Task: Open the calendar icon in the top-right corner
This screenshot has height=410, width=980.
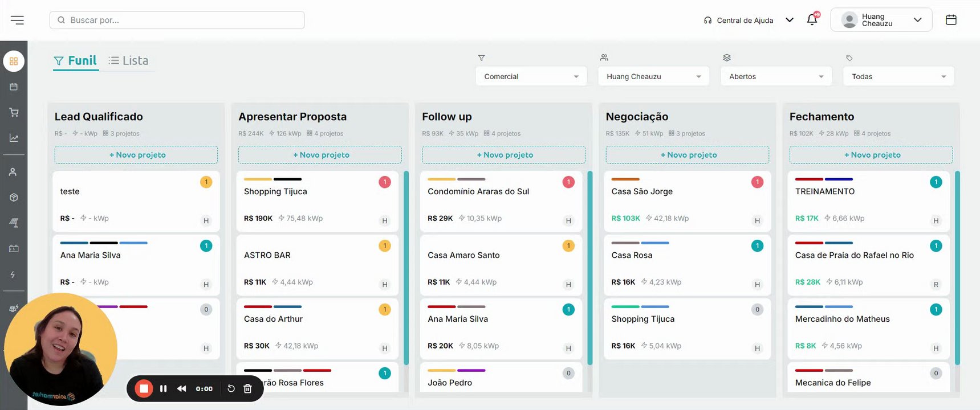Action: 951,20
